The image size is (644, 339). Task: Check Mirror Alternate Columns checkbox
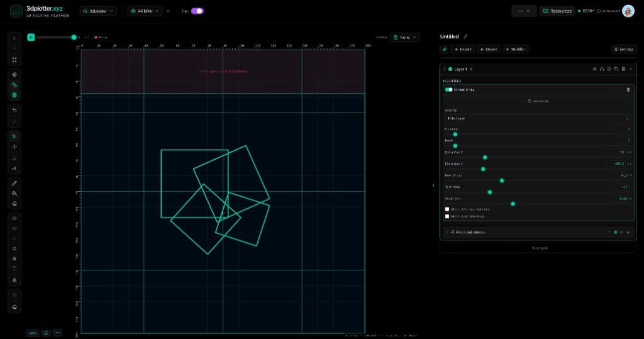447,209
